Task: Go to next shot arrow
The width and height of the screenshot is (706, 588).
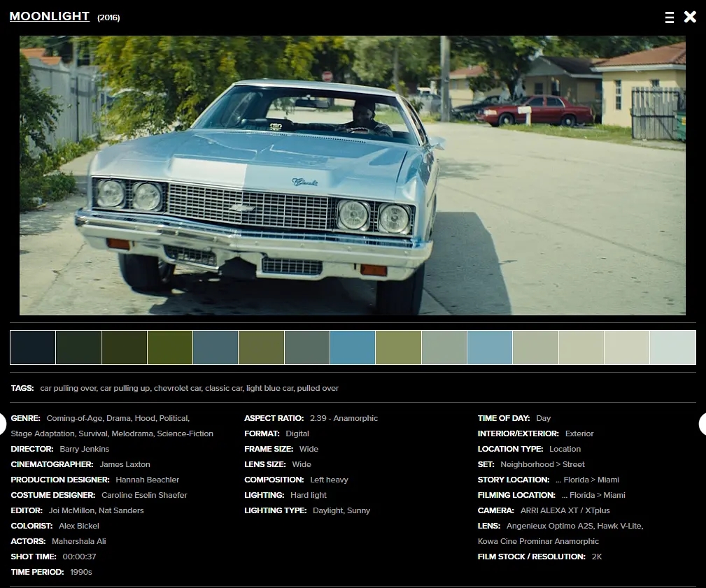Action: (703, 424)
